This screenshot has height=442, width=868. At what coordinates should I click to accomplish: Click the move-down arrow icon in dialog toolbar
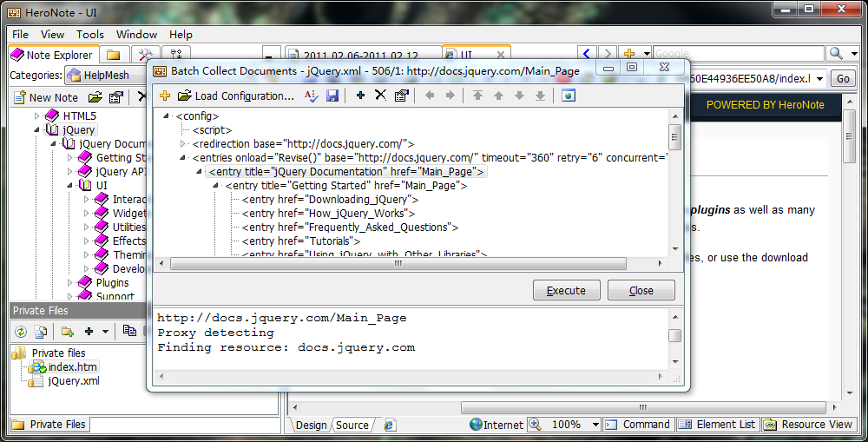[519, 96]
